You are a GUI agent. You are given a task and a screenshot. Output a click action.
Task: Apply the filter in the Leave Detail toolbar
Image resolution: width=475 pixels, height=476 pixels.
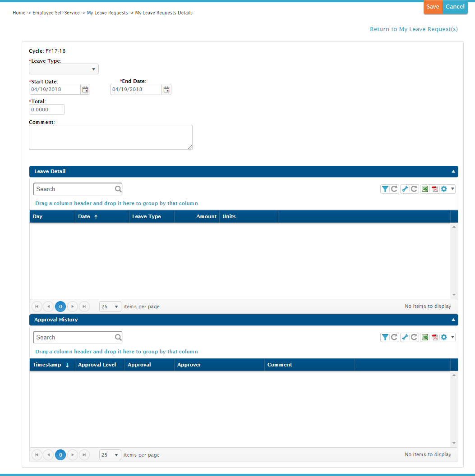click(x=385, y=189)
